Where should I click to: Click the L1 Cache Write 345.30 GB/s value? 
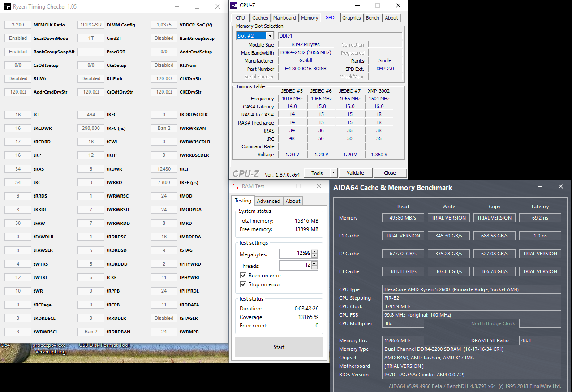pos(449,236)
